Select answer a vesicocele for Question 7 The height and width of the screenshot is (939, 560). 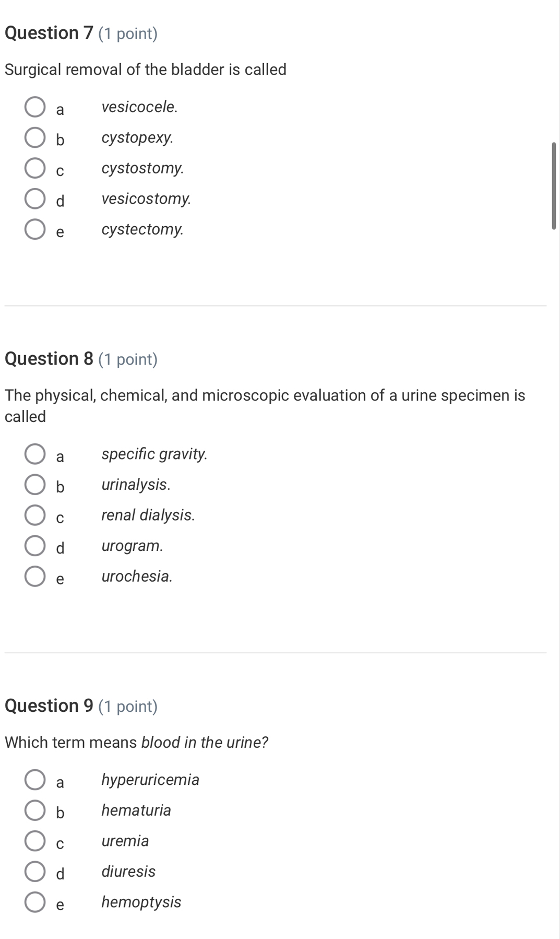point(34,107)
